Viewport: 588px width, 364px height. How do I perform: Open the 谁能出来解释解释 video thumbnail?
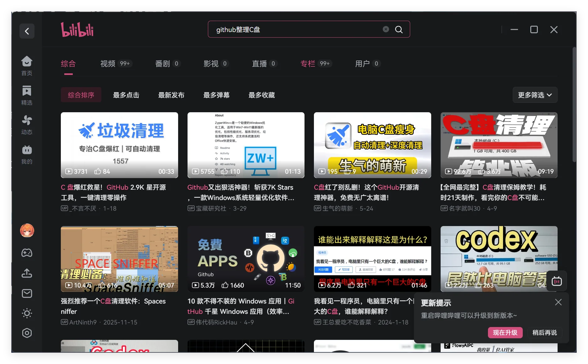click(373, 259)
